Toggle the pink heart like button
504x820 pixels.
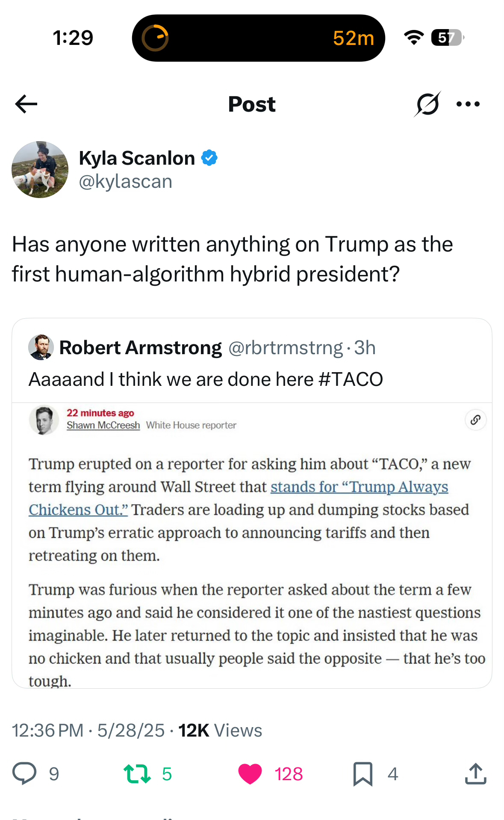point(250,773)
